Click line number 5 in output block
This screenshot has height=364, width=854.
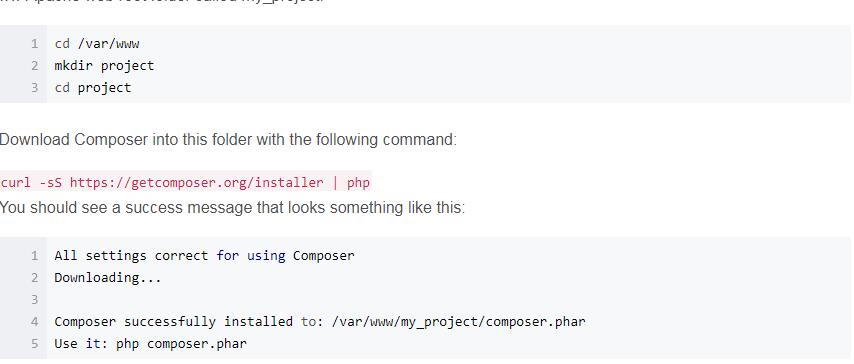pos(35,344)
